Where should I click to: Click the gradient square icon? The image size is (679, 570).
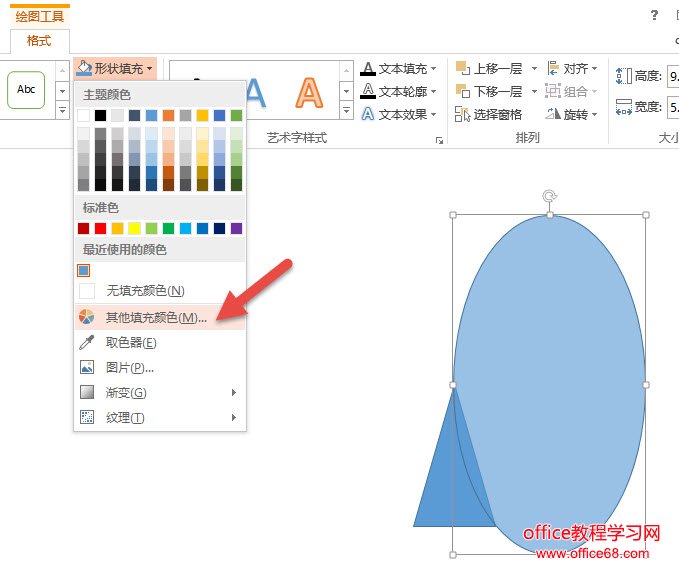click(x=87, y=392)
